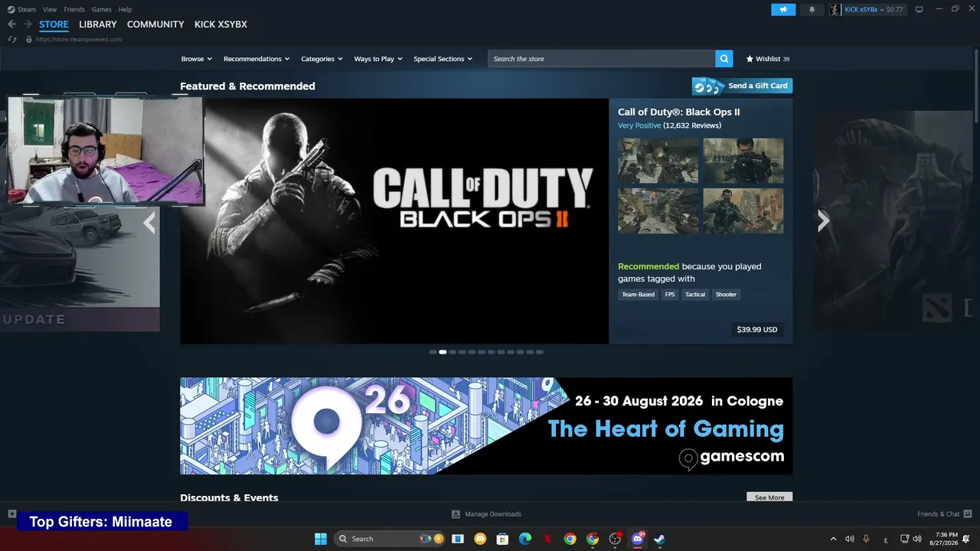Click the Team-Based tag
The height and width of the screenshot is (551, 980).
pyautogui.click(x=638, y=295)
